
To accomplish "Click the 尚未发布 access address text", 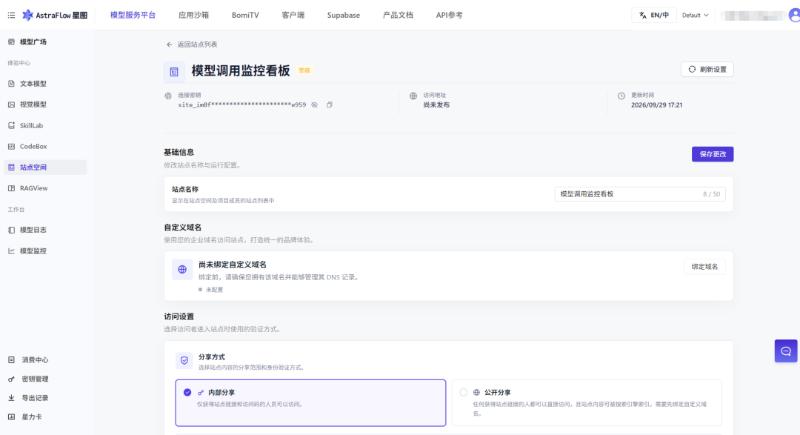I will 436,105.
